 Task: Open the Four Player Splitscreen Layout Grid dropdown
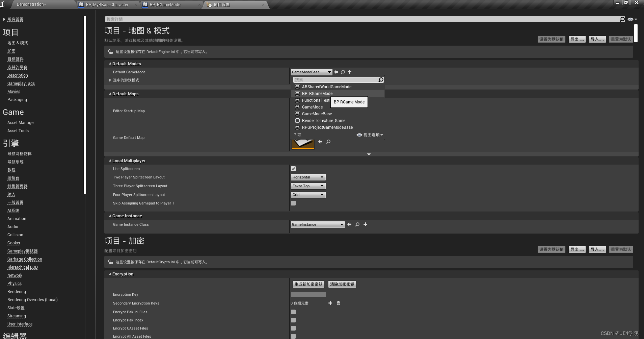pyautogui.click(x=307, y=195)
